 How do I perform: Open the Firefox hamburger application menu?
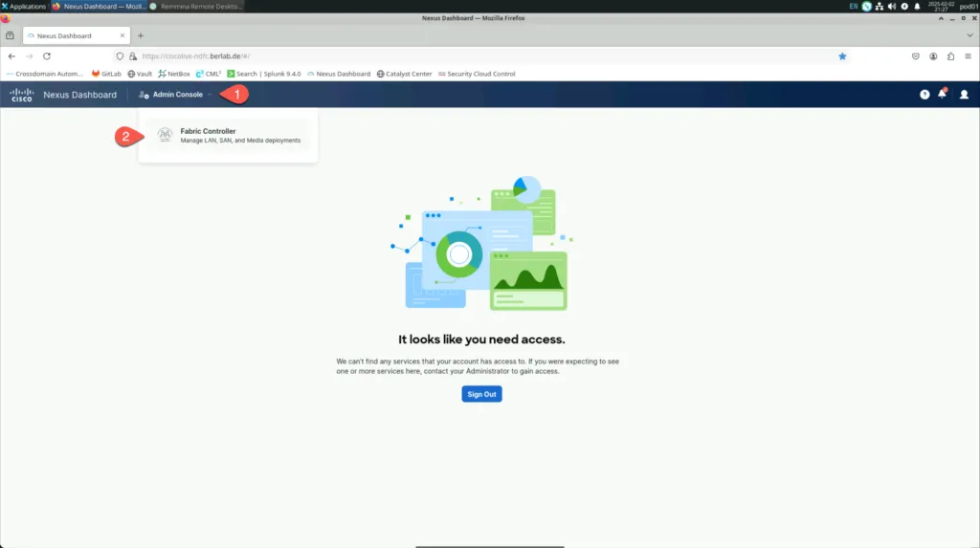coord(969,56)
